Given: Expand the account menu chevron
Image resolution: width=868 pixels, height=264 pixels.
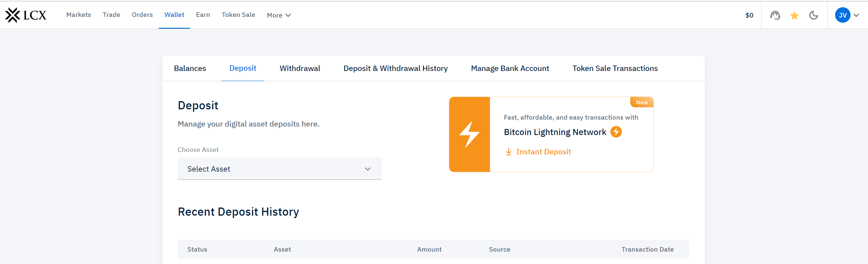Looking at the screenshot, I should tap(856, 15).
